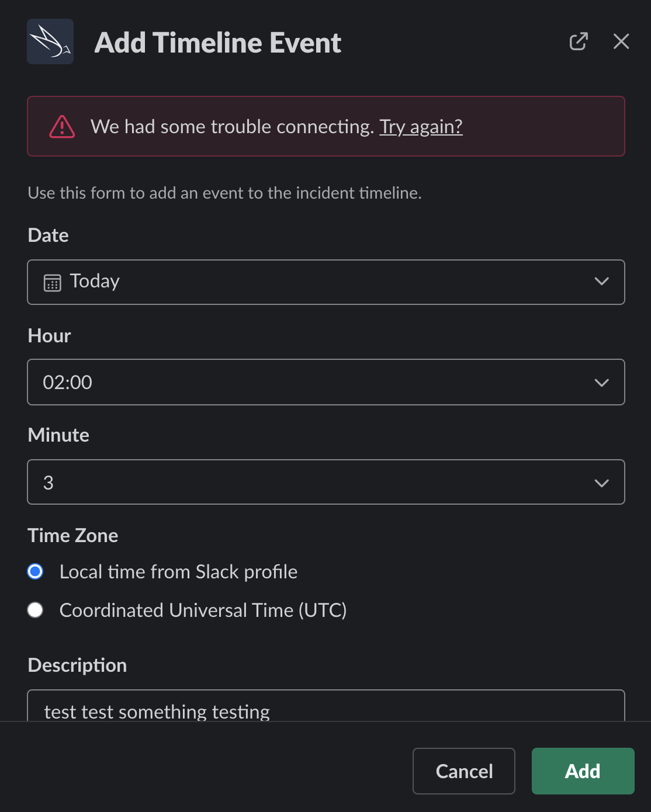
Task: Open the Minute dropdown
Action: point(601,482)
